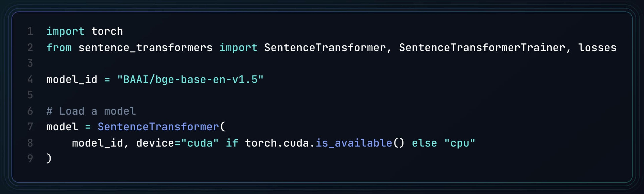Click the closing parenthesis on line 9
Image resolution: width=644 pixels, height=194 pixels.
49,158
